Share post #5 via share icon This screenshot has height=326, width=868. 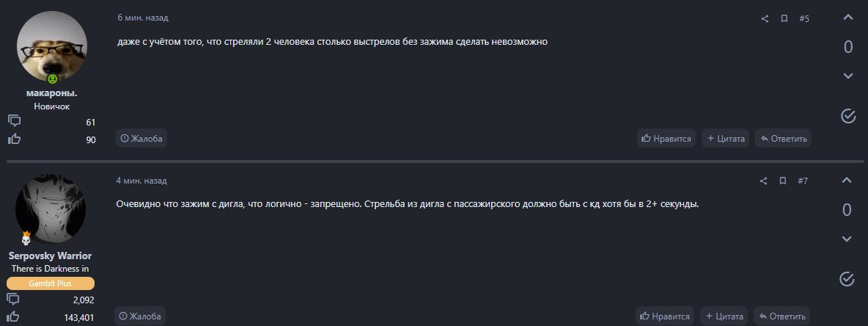point(765,18)
